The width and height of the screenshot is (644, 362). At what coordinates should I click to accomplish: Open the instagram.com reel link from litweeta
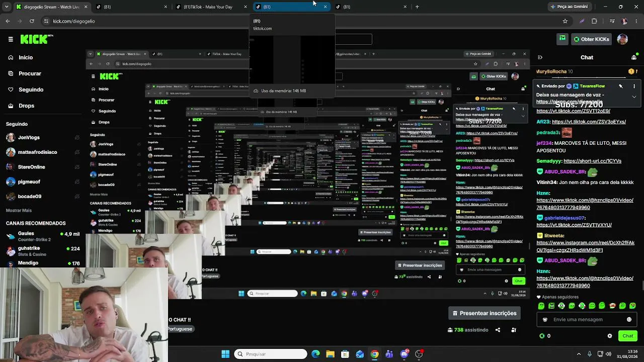(585, 246)
